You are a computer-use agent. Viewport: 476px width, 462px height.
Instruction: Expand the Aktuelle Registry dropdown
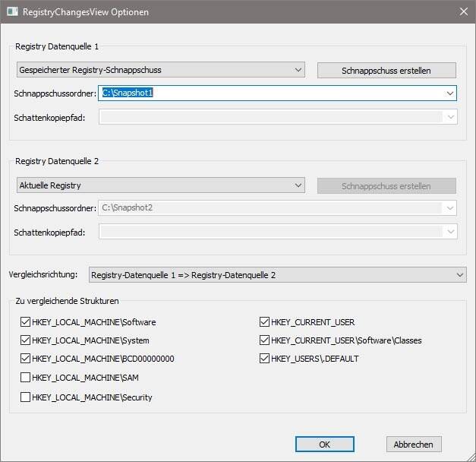coord(159,185)
